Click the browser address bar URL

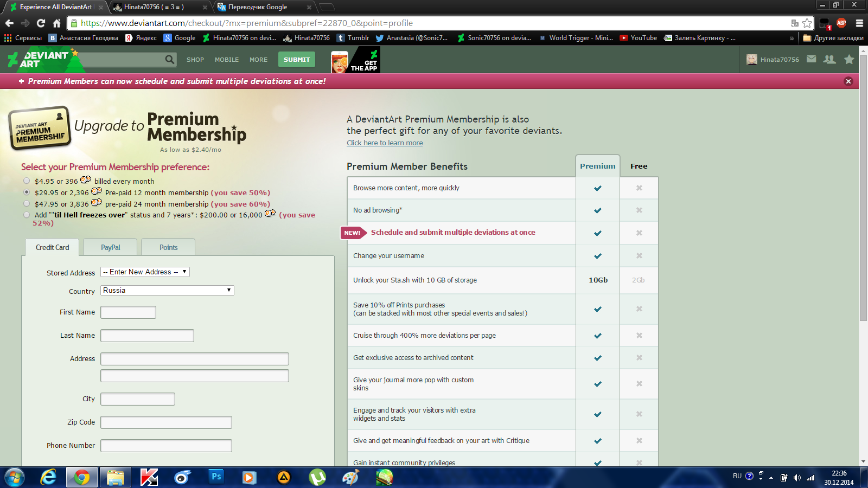(247, 23)
